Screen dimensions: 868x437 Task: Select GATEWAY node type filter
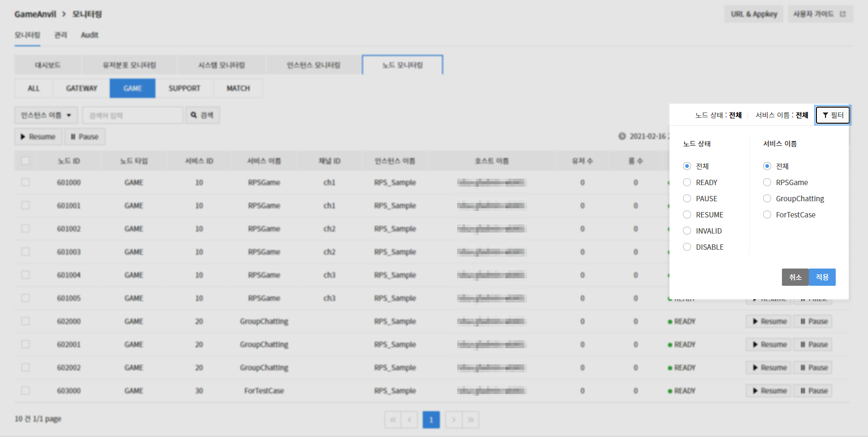click(x=82, y=88)
